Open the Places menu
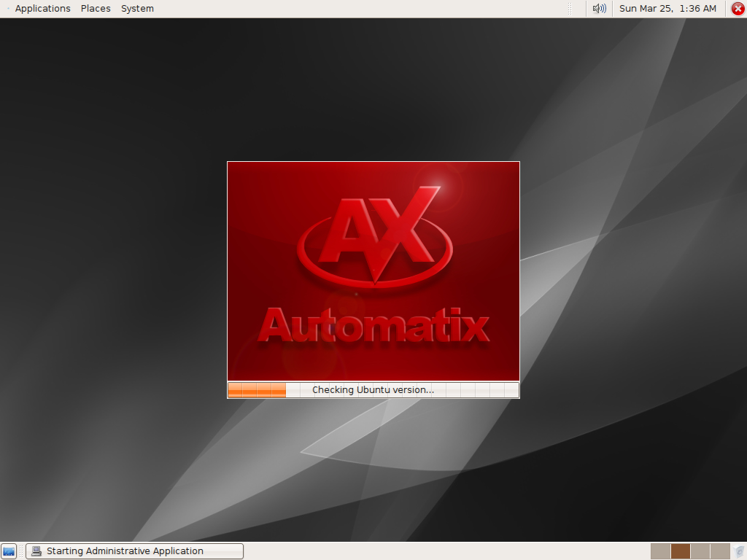This screenshot has height=560, width=747. point(96,9)
